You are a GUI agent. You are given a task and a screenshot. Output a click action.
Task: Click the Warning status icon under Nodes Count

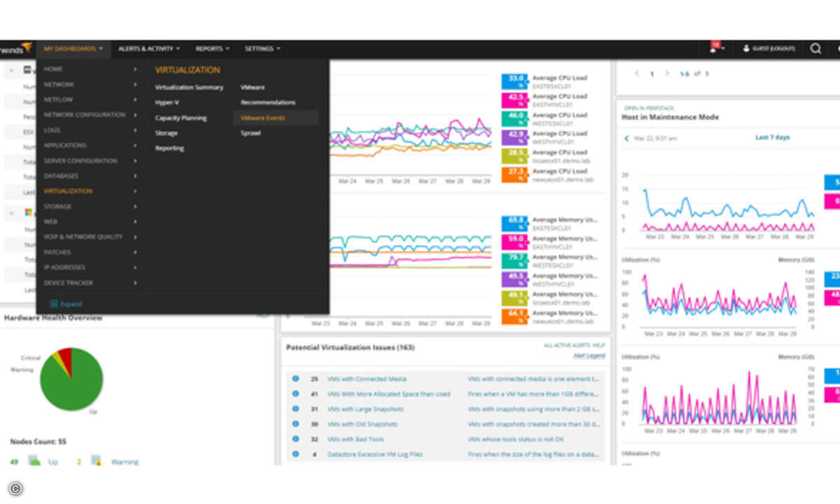[x=97, y=461]
